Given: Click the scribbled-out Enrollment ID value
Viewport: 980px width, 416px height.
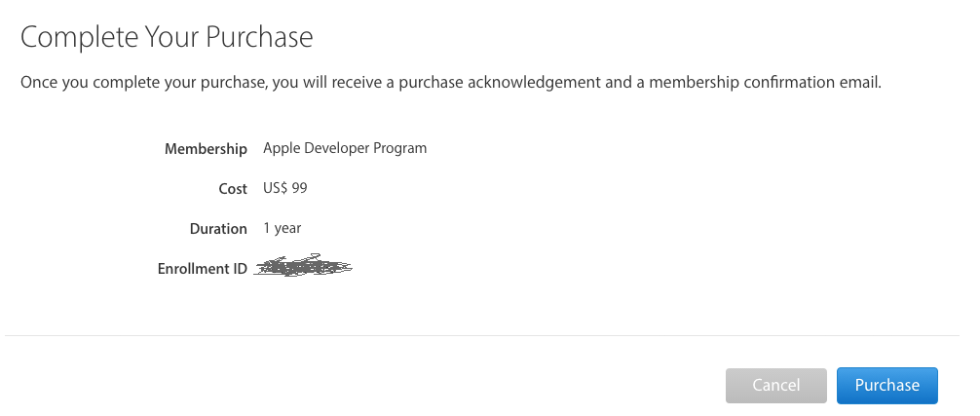Looking at the screenshot, I should tap(303, 266).
